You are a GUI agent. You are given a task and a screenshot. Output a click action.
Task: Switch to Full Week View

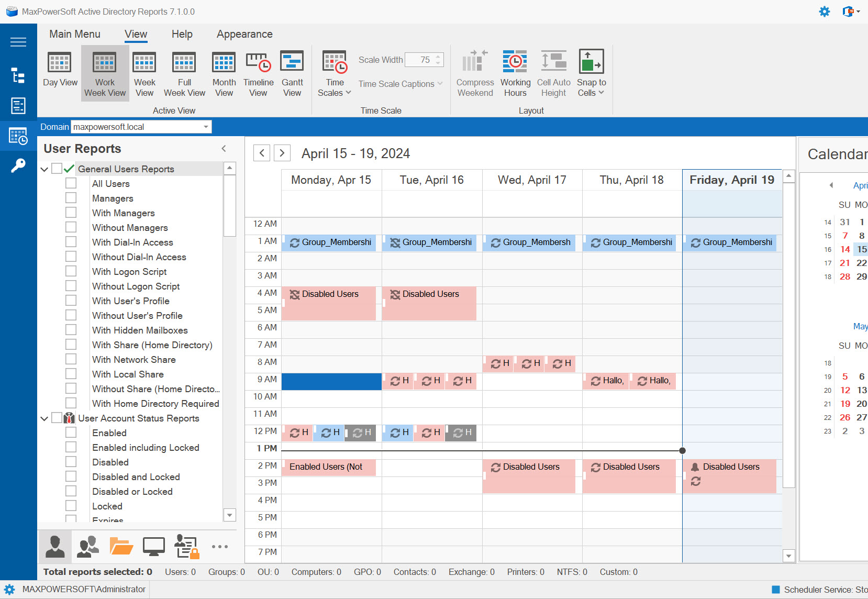[184, 73]
